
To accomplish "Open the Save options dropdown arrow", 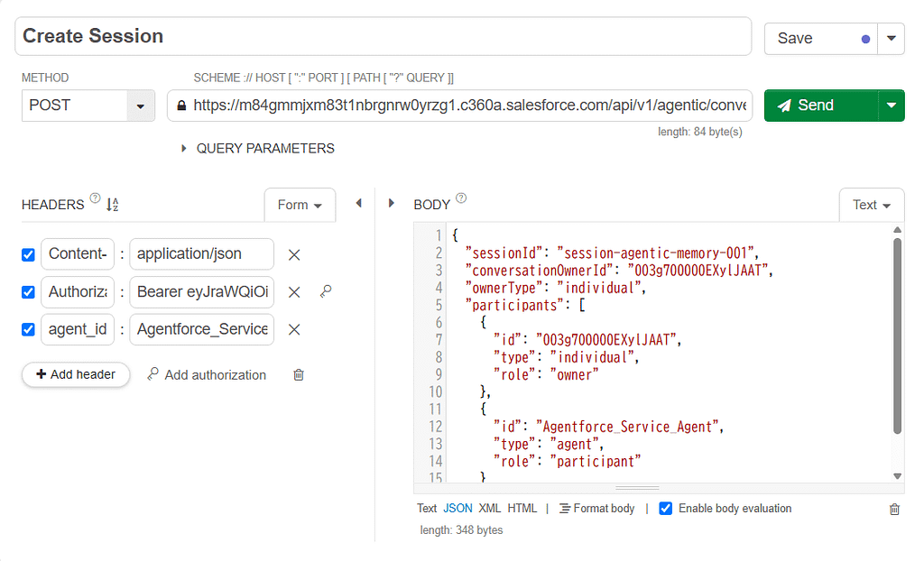I will click(x=891, y=39).
